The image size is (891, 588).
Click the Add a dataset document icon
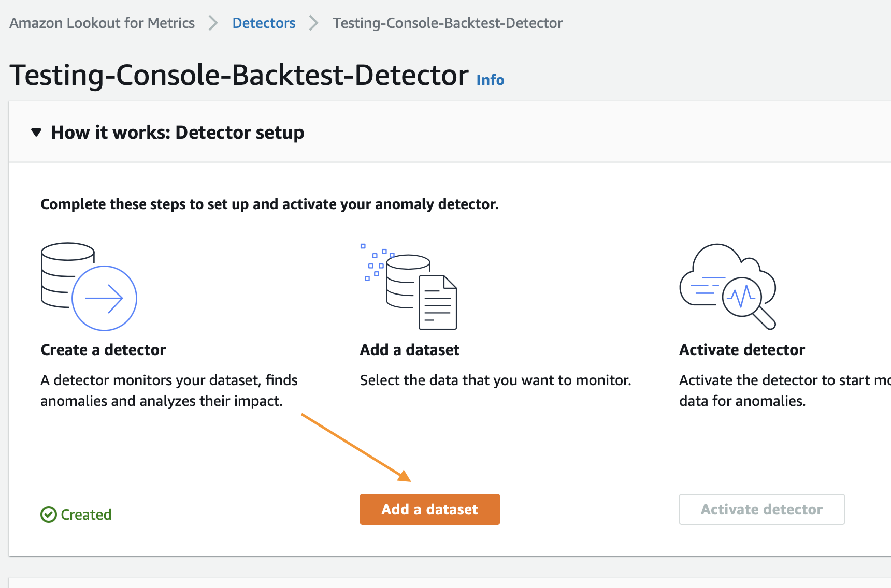click(409, 286)
